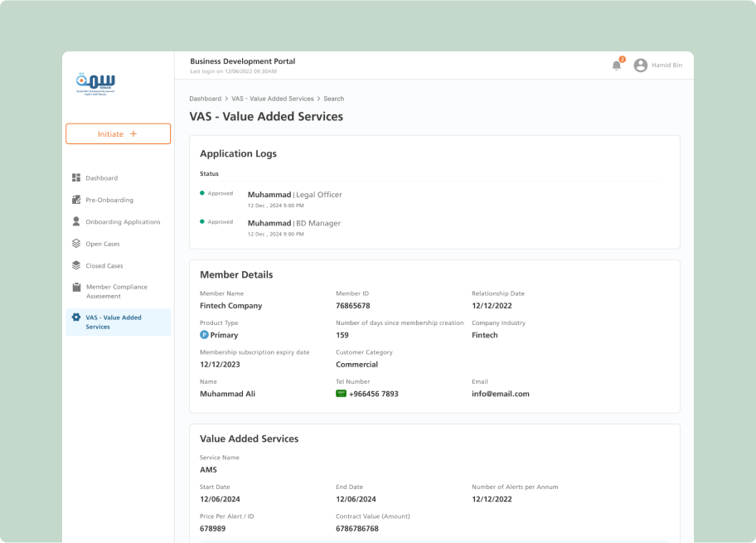
Task: Click Member ID value 76865678
Action: 353,306
